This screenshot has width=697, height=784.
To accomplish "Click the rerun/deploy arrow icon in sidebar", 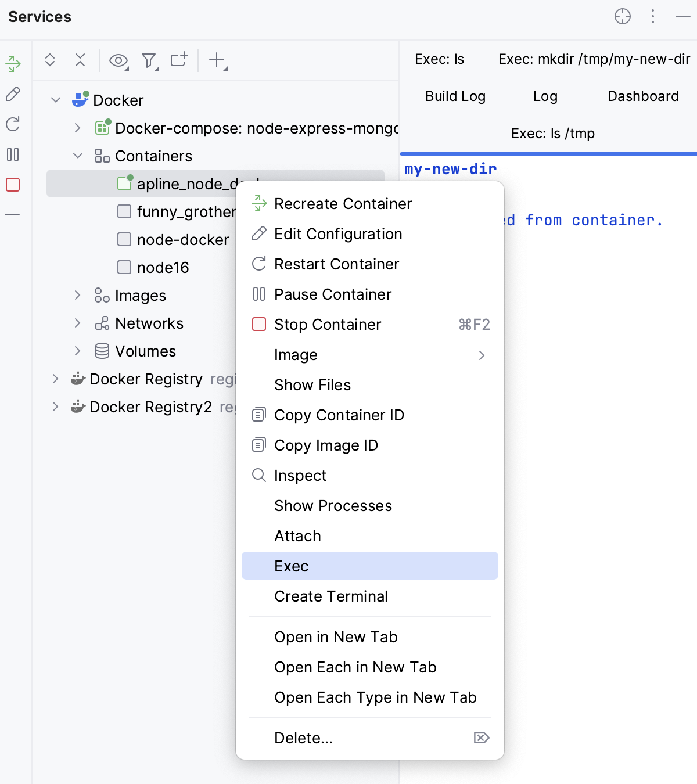I will (13, 63).
